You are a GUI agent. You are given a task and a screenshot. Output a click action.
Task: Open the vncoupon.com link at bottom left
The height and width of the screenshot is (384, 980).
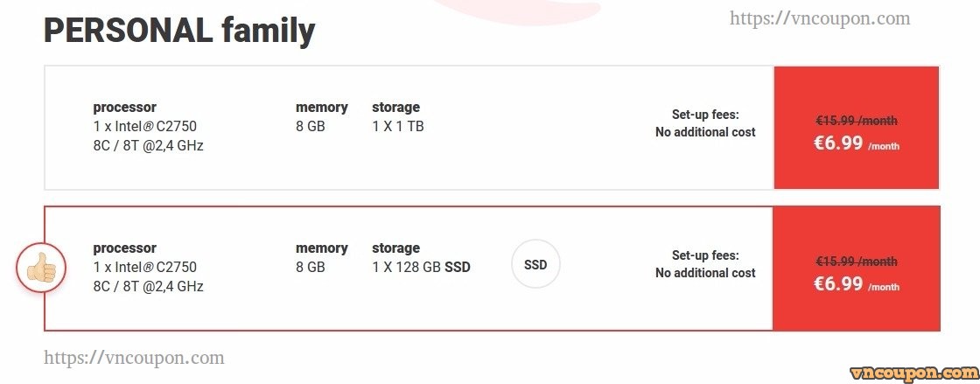pos(134,358)
